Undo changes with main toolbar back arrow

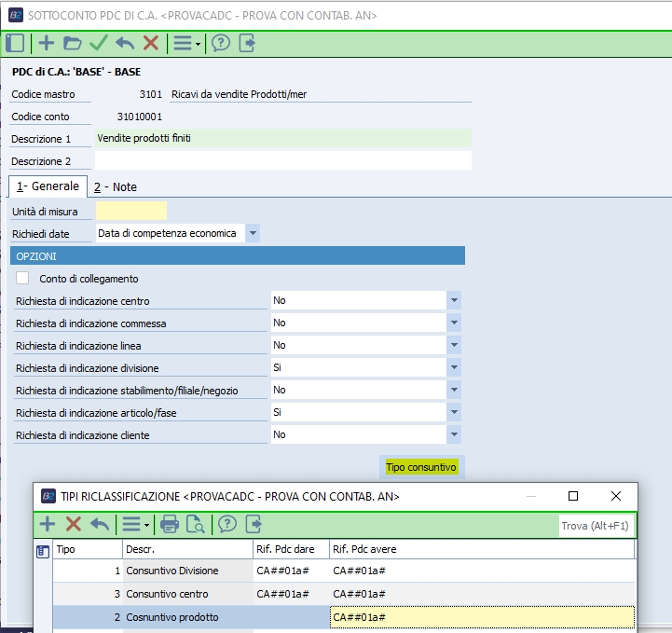point(125,43)
